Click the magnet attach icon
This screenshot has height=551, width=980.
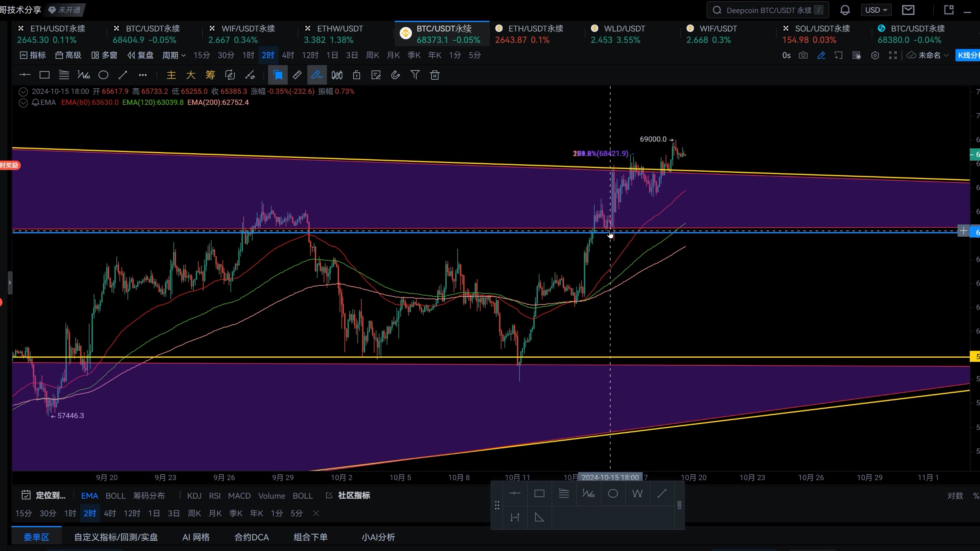point(395,75)
